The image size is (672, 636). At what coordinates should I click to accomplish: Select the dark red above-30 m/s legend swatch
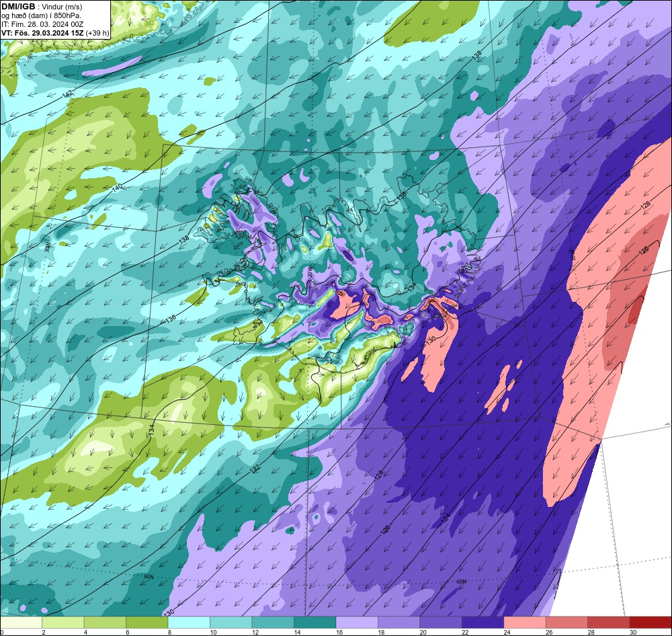tap(650, 623)
